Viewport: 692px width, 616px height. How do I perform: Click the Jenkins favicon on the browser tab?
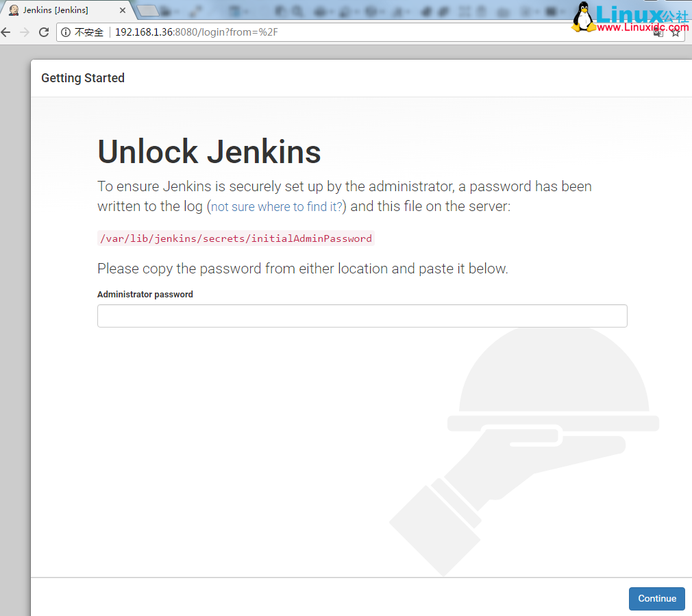tap(14, 10)
